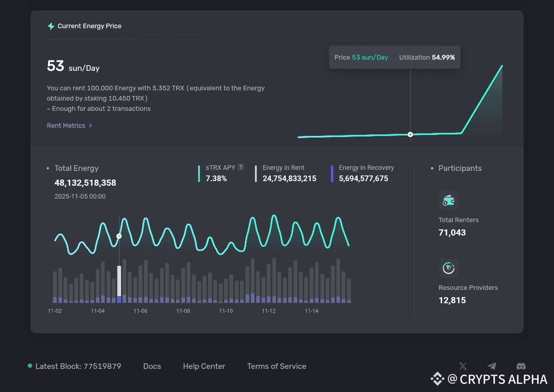Open the Rent Metrics link
Viewport: 554px width, 392px height.
click(66, 126)
